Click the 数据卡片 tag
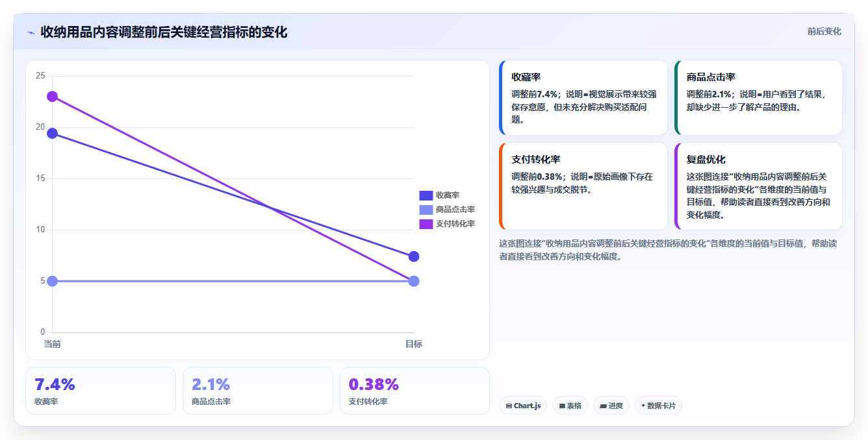 [x=658, y=406]
